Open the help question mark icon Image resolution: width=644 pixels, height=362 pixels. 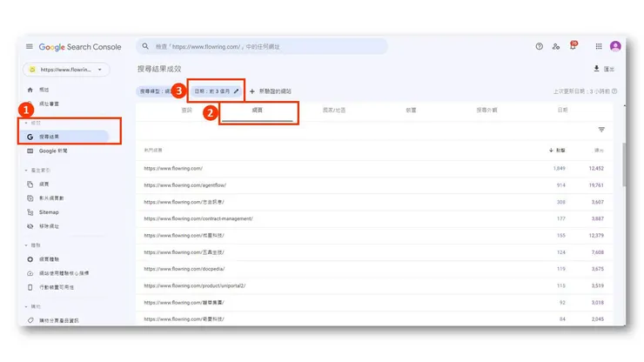tap(540, 46)
